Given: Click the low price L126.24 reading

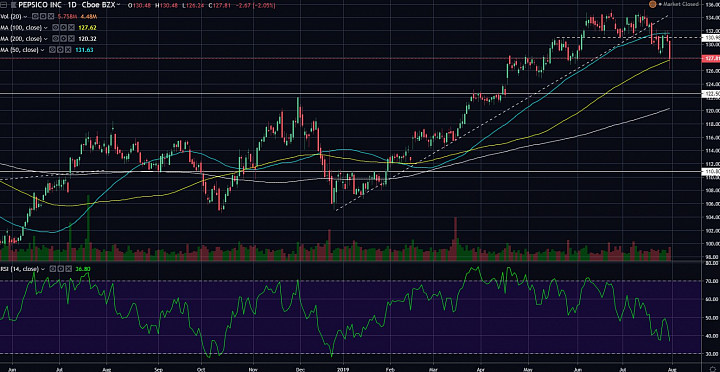Looking at the screenshot, I should pyautogui.click(x=193, y=5).
